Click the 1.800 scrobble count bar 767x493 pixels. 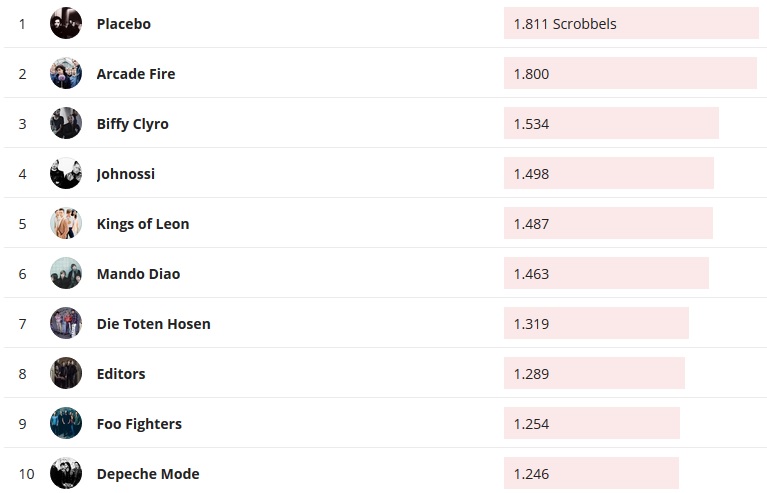click(x=630, y=73)
